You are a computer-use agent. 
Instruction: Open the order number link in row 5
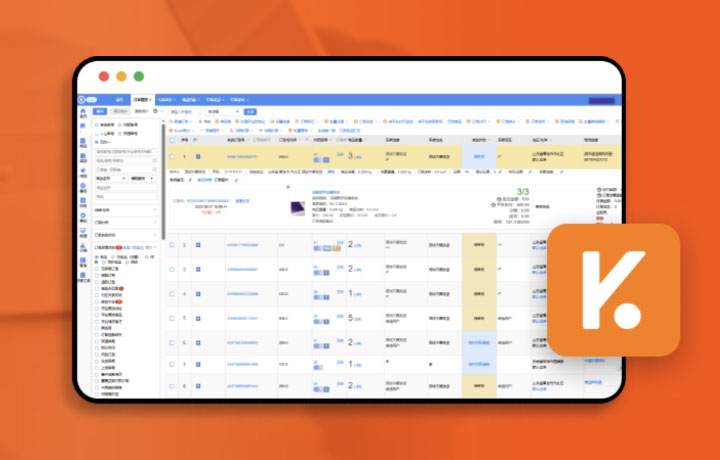click(x=242, y=318)
